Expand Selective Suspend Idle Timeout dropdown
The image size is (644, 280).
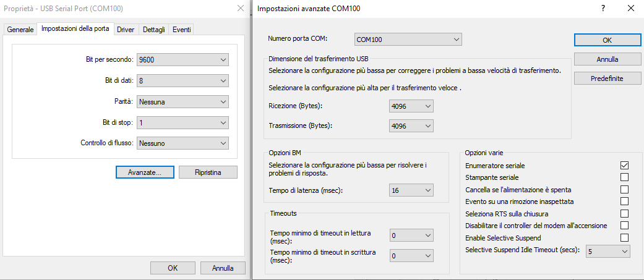click(608, 252)
